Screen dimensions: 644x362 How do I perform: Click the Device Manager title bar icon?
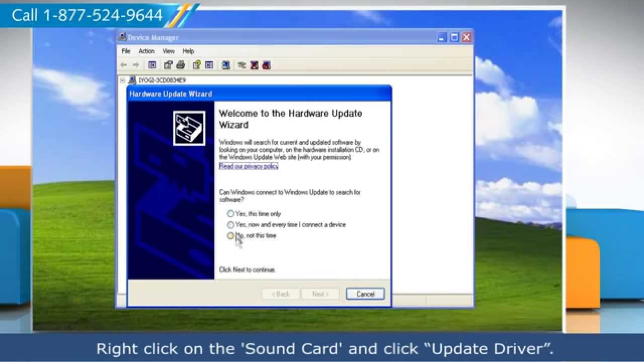(123, 38)
